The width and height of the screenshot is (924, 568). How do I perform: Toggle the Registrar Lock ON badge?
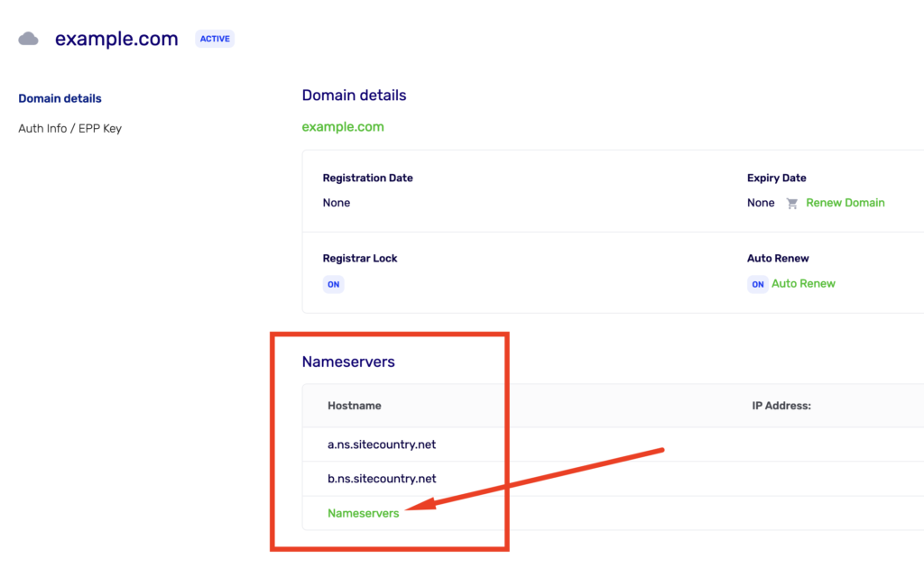334,284
